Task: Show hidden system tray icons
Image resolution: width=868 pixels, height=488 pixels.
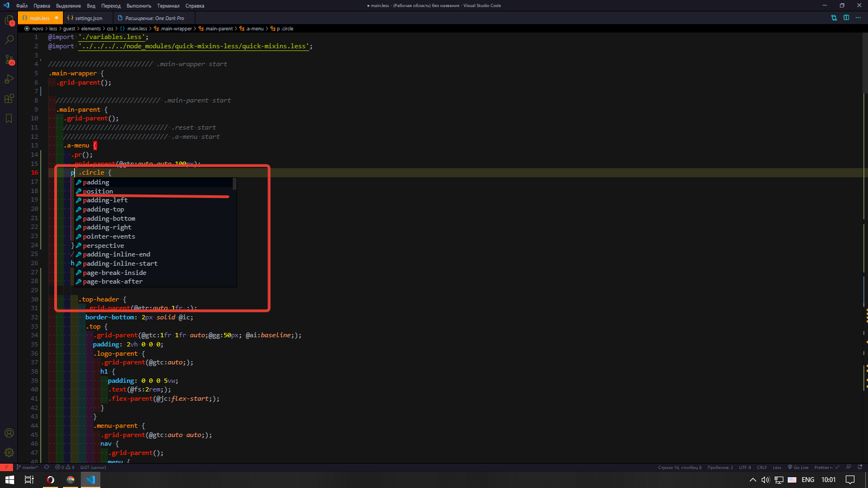Action: tap(752, 480)
